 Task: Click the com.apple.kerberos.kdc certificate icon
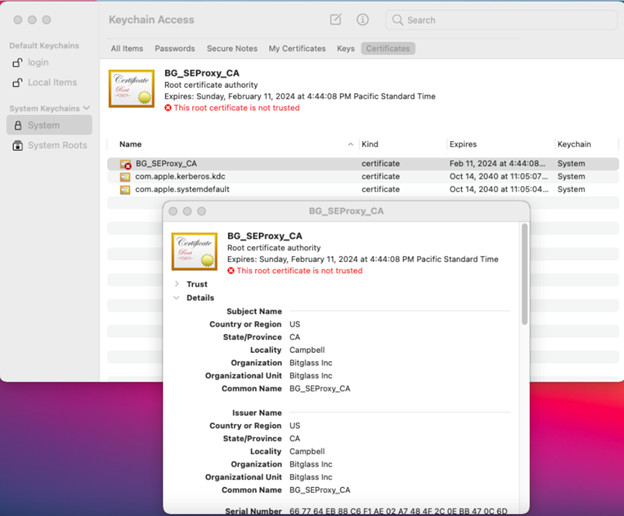pos(126,177)
